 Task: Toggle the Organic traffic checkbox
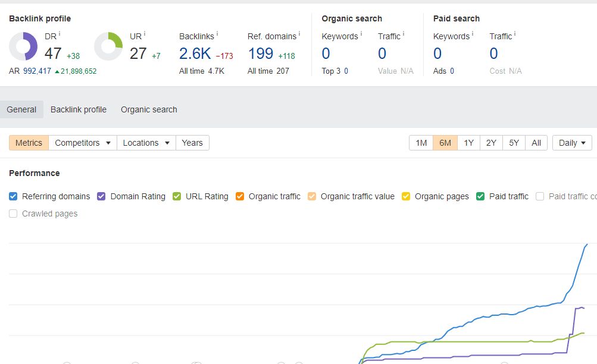240,196
